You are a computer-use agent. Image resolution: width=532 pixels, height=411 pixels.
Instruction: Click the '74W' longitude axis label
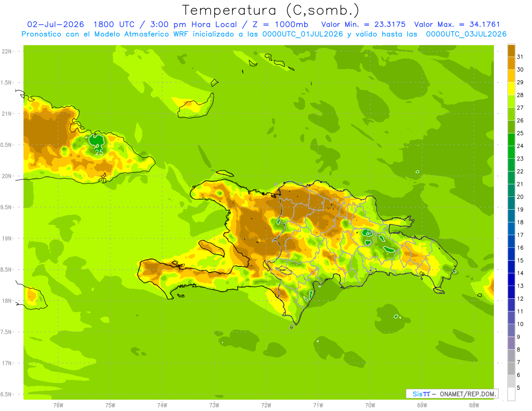pyautogui.click(x=162, y=405)
